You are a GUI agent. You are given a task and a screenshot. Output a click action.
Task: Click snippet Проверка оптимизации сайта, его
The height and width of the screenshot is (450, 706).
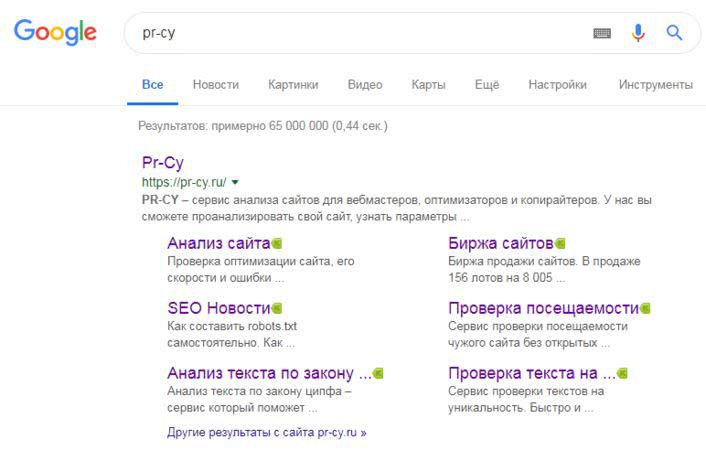[x=261, y=270]
